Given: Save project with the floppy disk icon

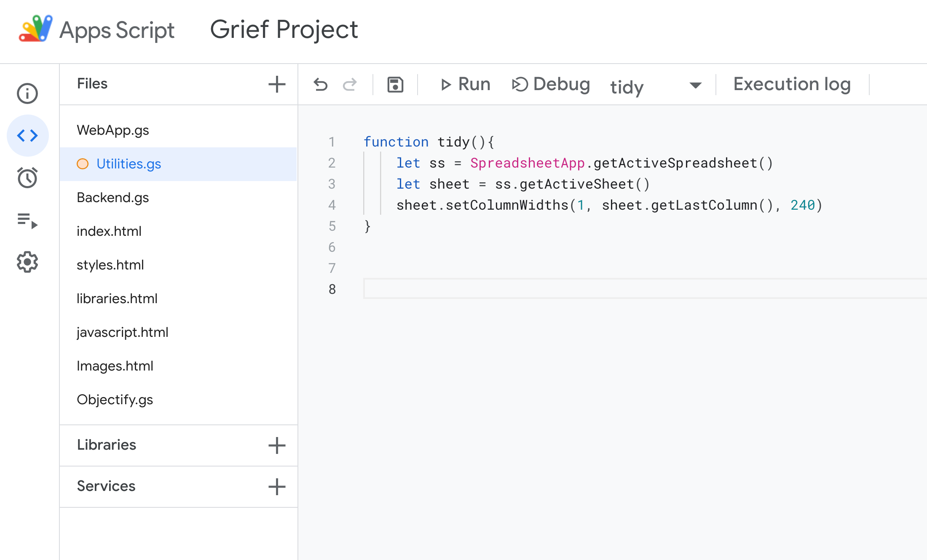Looking at the screenshot, I should pyautogui.click(x=395, y=85).
